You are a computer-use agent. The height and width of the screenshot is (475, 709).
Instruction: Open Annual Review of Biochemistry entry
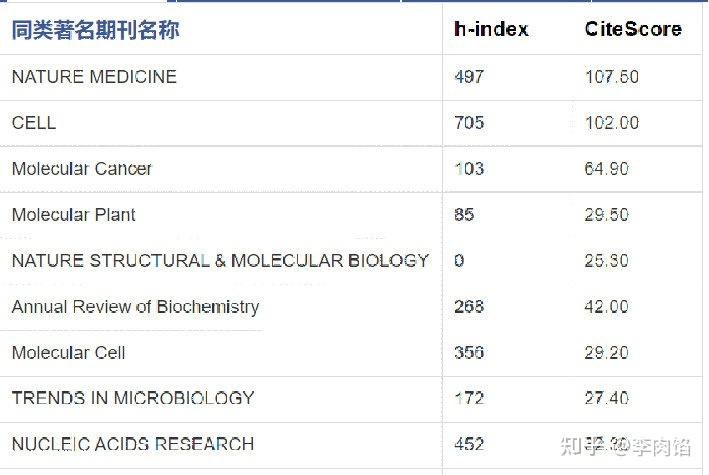click(136, 307)
